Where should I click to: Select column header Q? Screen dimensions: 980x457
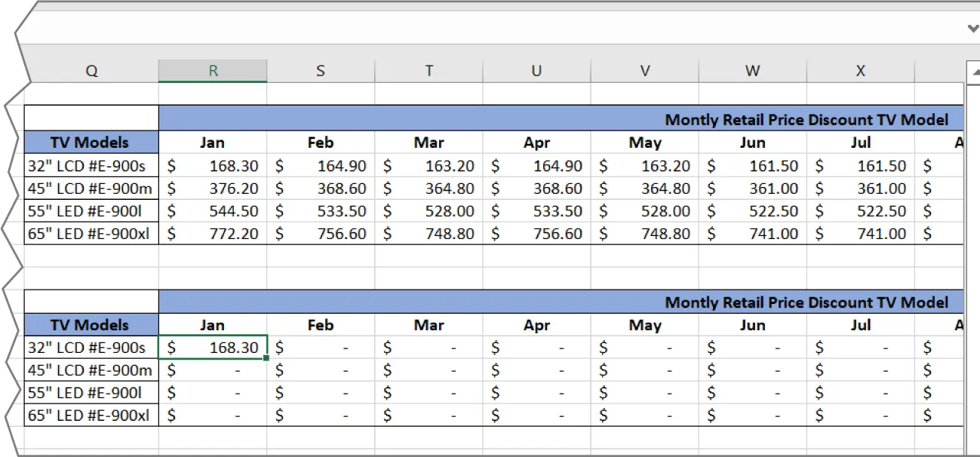pos(91,70)
